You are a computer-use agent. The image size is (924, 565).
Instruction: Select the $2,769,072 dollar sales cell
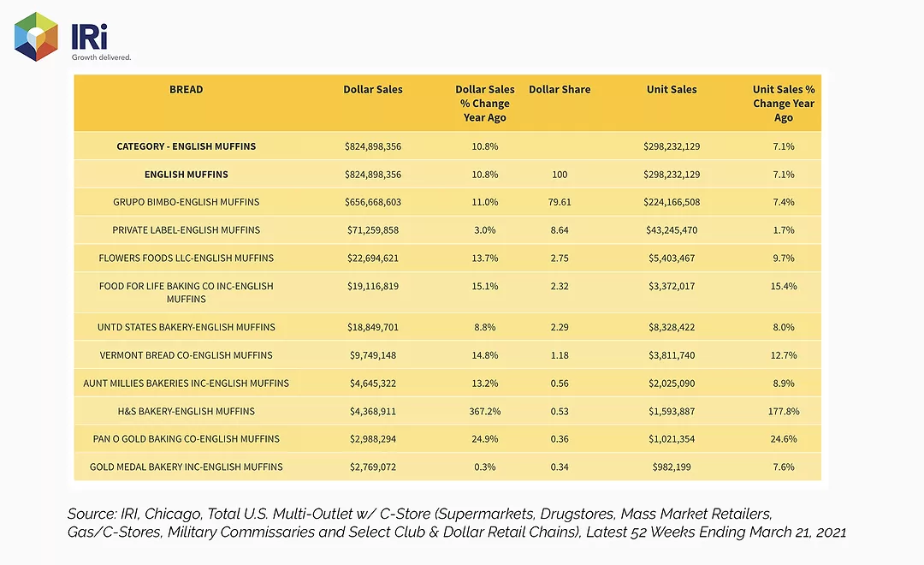pyautogui.click(x=373, y=467)
